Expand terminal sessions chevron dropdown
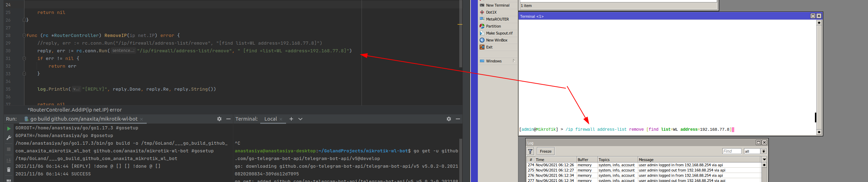 (x=300, y=119)
